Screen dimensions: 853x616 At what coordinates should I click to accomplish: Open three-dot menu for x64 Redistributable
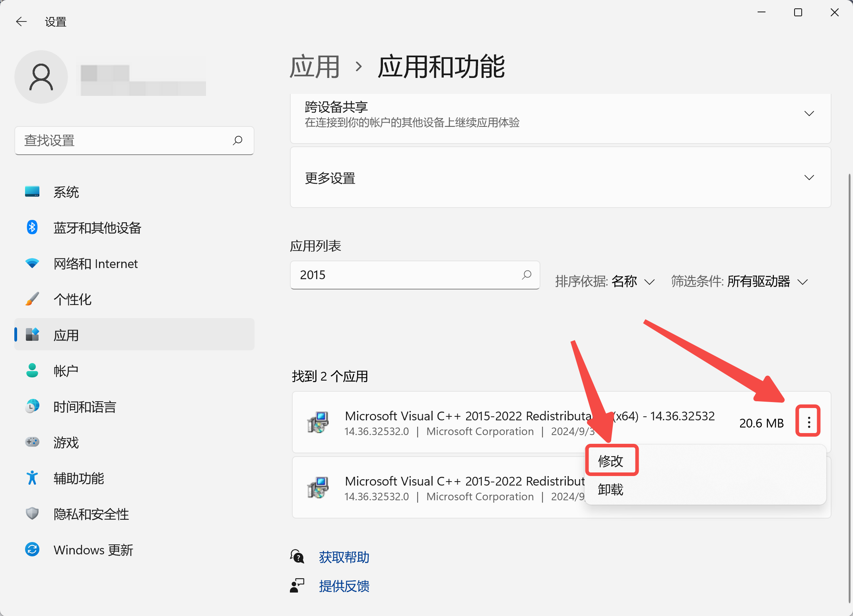(808, 422)
